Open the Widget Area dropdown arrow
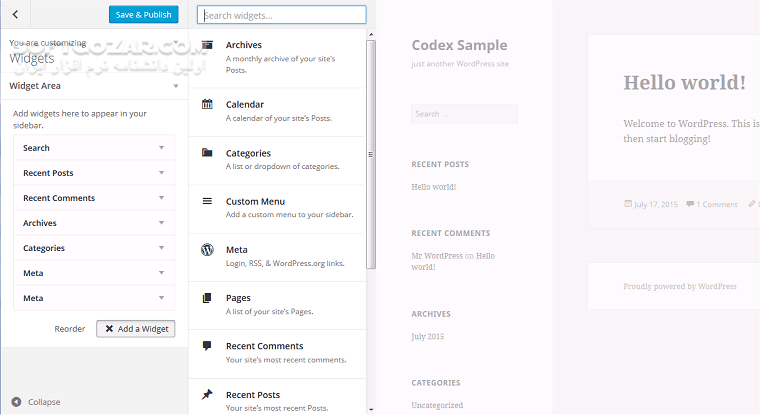 pos(176,86)
